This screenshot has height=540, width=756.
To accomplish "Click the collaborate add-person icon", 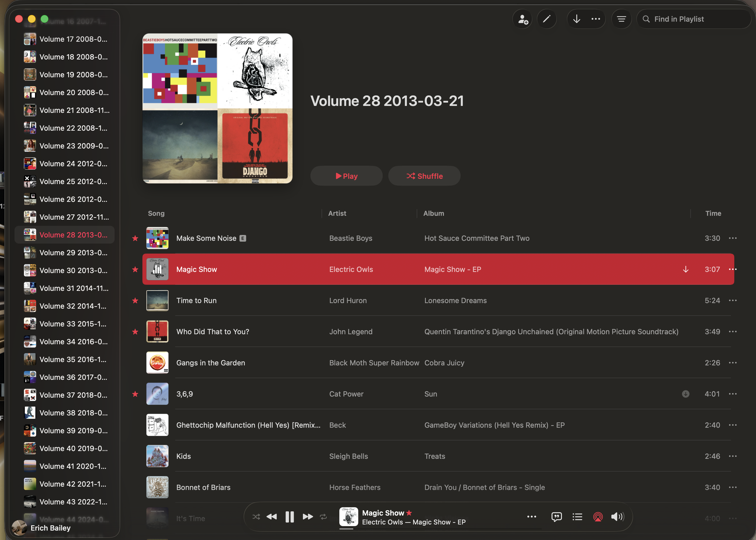I will [x=523, y=19].
